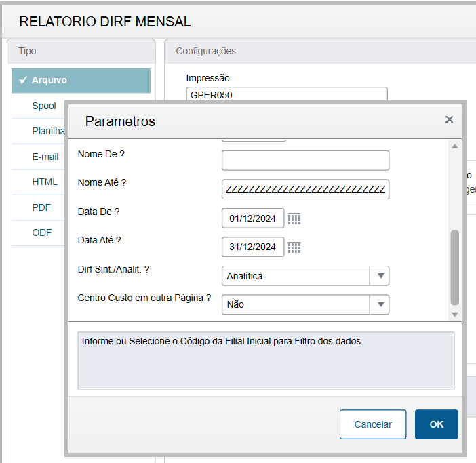The height and width of the screenshot is (463, 476).
Task: Choose E-mail output type
Action: [x=45, y=157]
